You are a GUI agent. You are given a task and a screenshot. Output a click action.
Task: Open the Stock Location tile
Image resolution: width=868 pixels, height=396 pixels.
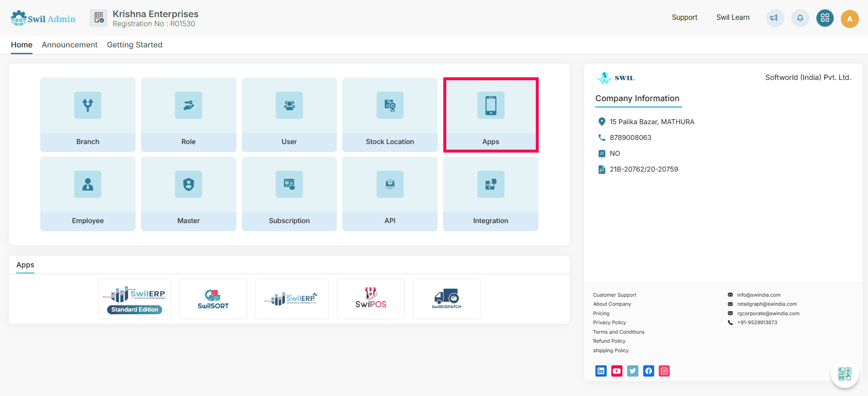(390, 115)
